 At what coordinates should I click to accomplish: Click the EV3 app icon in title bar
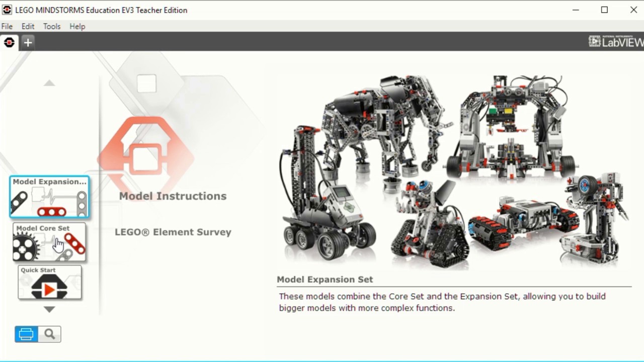click(7, 10)
